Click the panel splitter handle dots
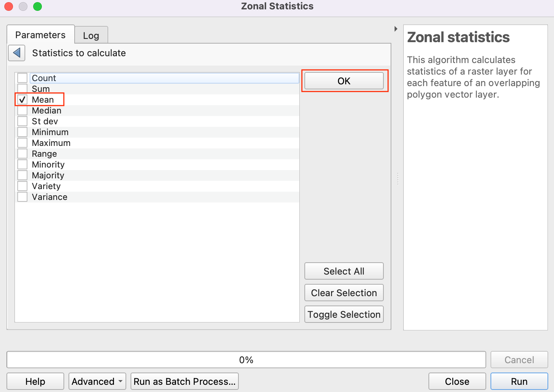 (x=397, y=179)
